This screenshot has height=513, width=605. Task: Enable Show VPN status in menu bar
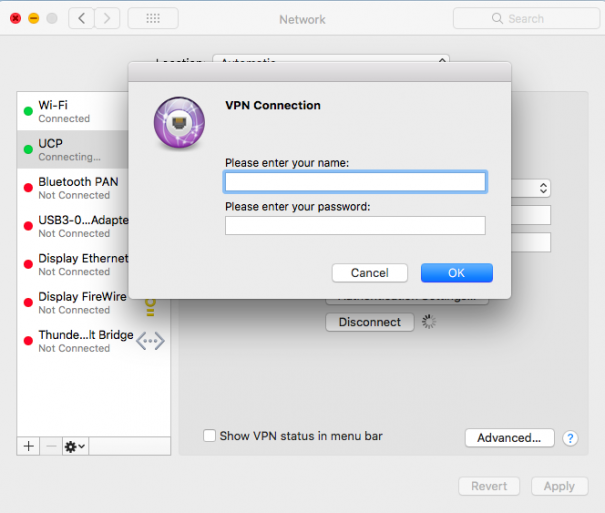(x=210, y=436)
